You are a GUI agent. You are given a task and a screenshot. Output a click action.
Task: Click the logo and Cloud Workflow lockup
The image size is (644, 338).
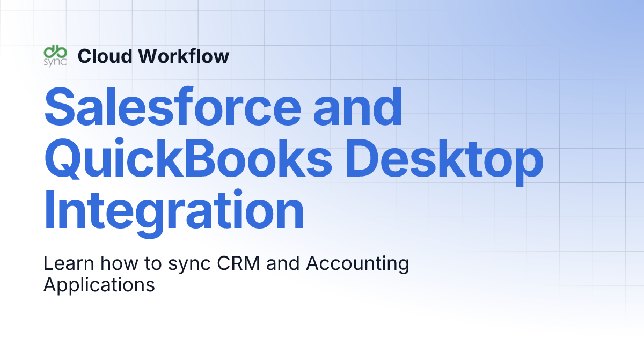(134, 55)
